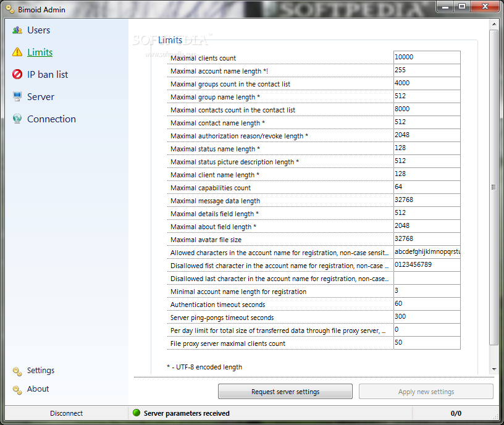
Task: Go to the Server section
Action: pos(41,97)
